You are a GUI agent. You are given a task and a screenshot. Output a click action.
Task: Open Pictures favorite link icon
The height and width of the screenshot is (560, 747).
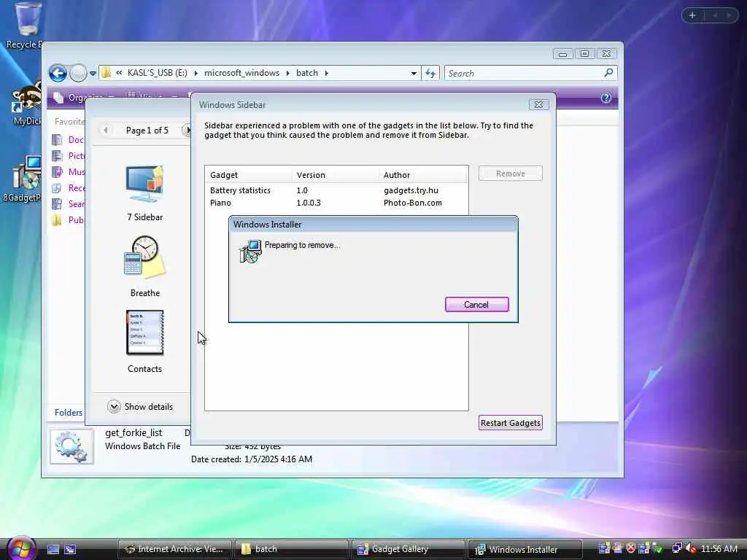tap(57, 156)
